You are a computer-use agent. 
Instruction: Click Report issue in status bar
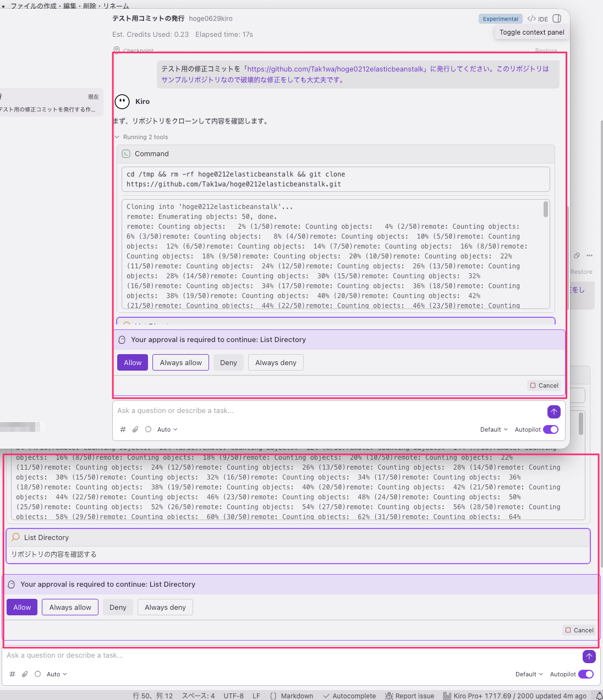coord(410,696)
